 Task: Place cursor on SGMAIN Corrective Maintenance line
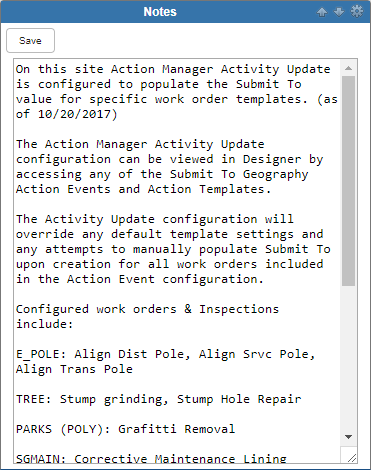coord(151,459)
